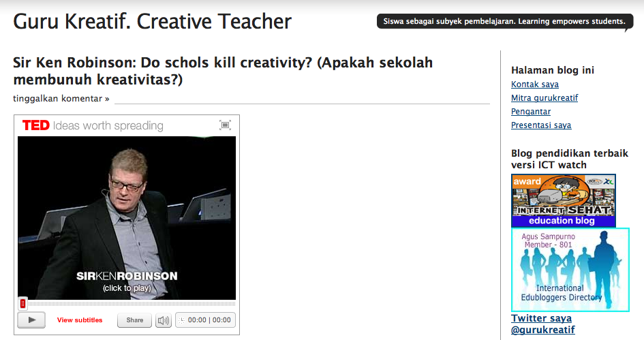Click the time display 00:00 | 00:00
The width and height of the screenshot is (644, 340).
[x=205, y=320]
